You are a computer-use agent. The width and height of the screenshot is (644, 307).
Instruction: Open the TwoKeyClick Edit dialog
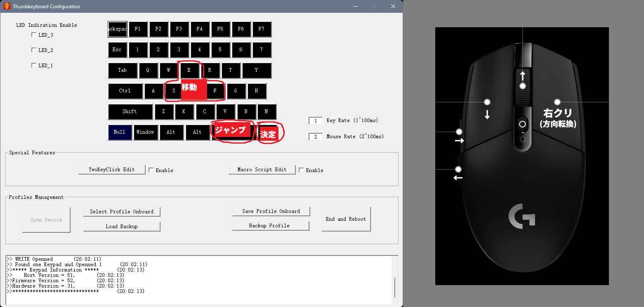pos(112,170)
